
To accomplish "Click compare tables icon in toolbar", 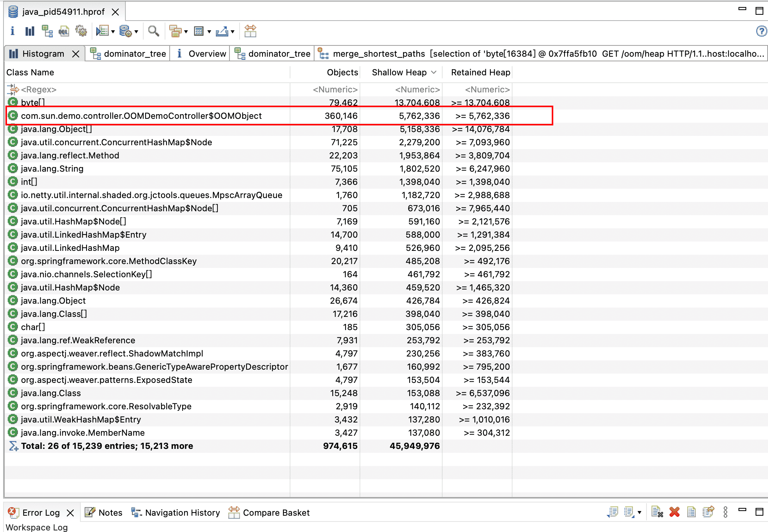I will [250, 31].
